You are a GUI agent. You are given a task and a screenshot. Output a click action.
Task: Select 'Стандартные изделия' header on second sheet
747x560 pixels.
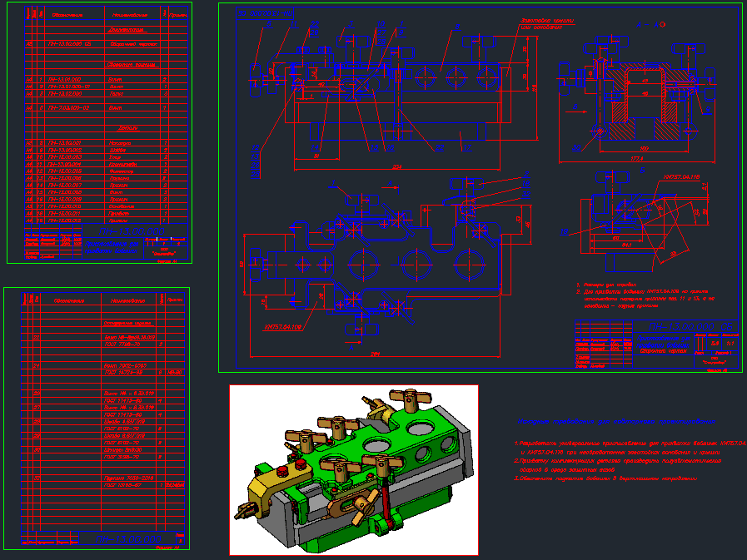pos(127,323)
